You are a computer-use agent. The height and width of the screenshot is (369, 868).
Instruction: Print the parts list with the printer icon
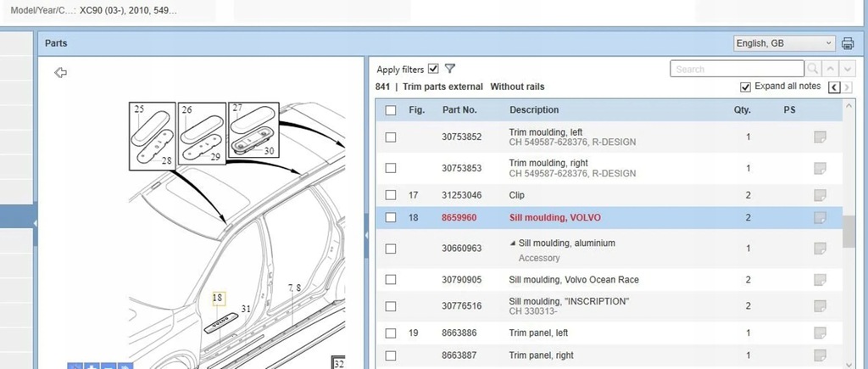pos(848,43)
